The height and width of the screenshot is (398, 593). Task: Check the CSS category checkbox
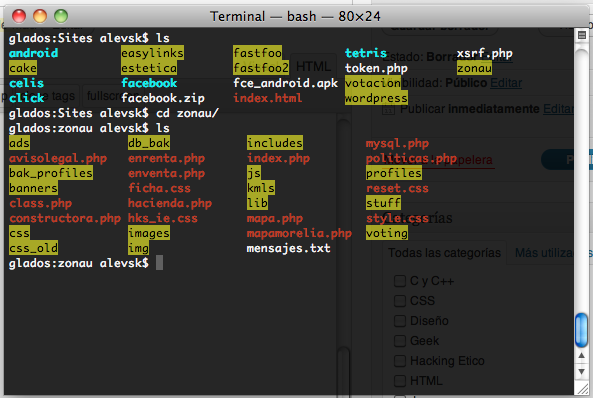coord(400,301)
